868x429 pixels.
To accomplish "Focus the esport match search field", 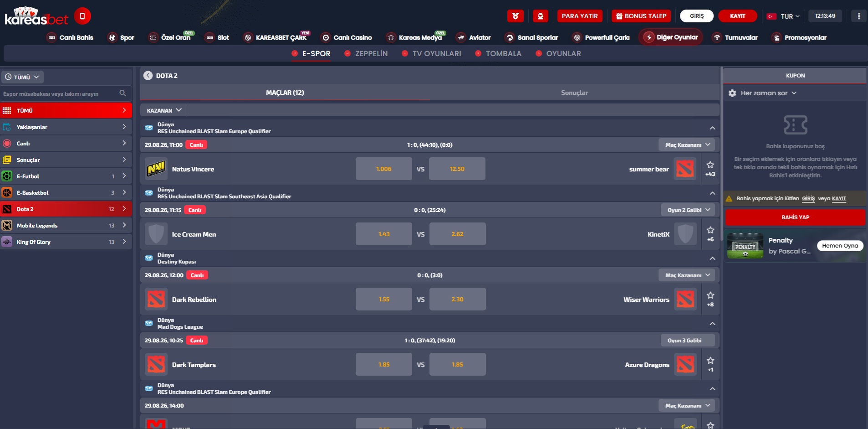I will 66,93.
